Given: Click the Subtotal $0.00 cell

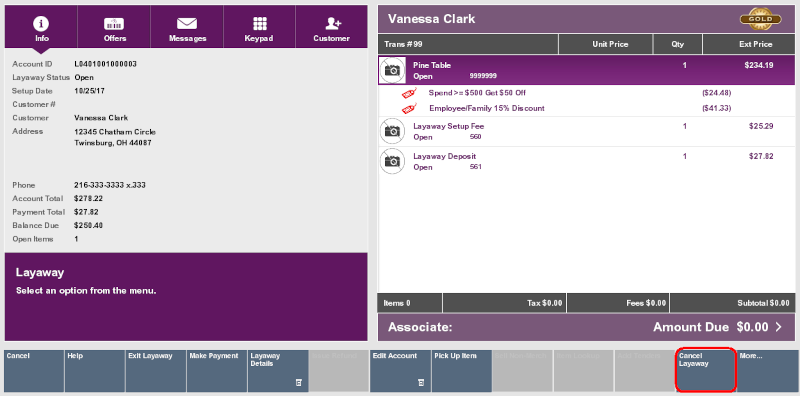Looking at the screenshot, I should pos(733,303).
